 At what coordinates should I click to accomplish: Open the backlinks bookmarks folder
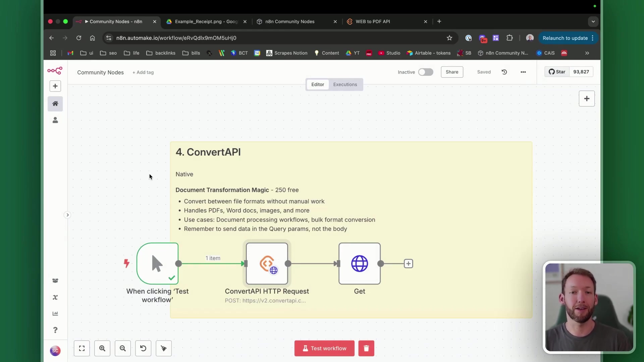tap(161, 53)
